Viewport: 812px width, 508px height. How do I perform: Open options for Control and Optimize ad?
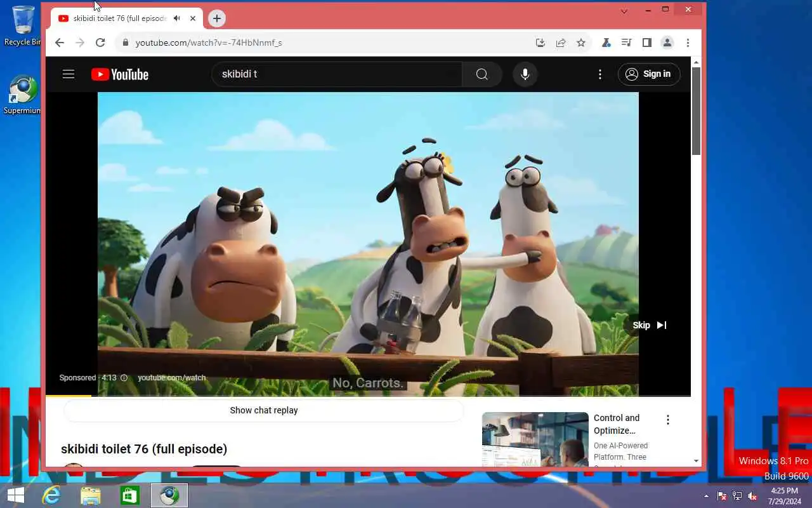[667, 420]
